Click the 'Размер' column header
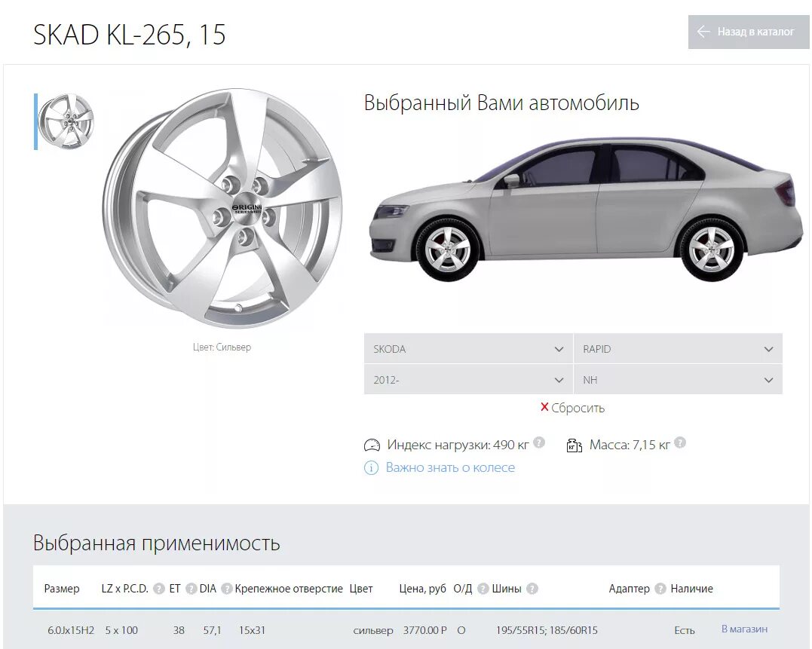The image size is (812, 649). coord(62,589)
